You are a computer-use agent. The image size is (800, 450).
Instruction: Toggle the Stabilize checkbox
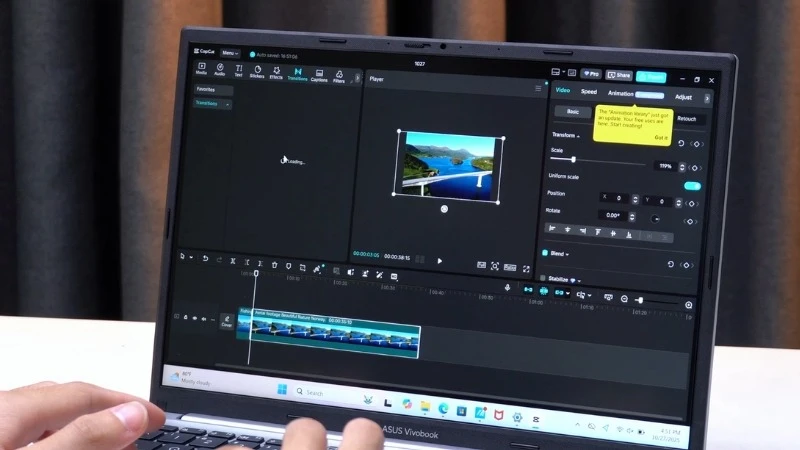coord(542,278)
